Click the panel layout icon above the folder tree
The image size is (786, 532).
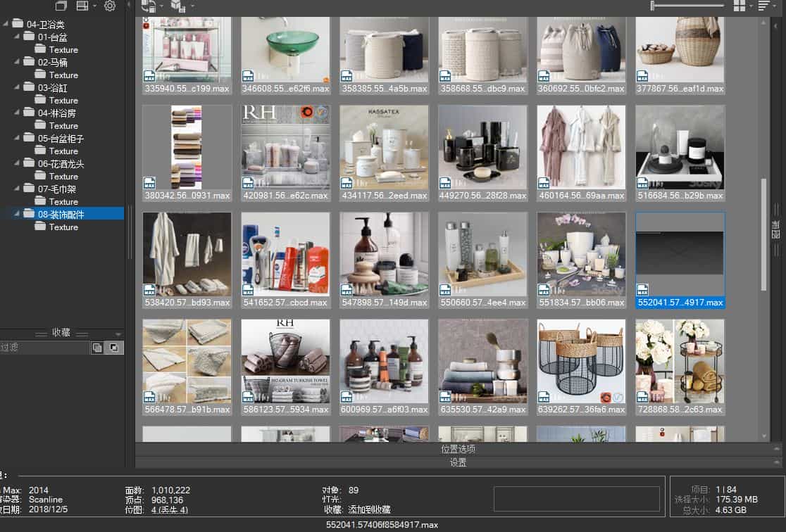point(82,6)
